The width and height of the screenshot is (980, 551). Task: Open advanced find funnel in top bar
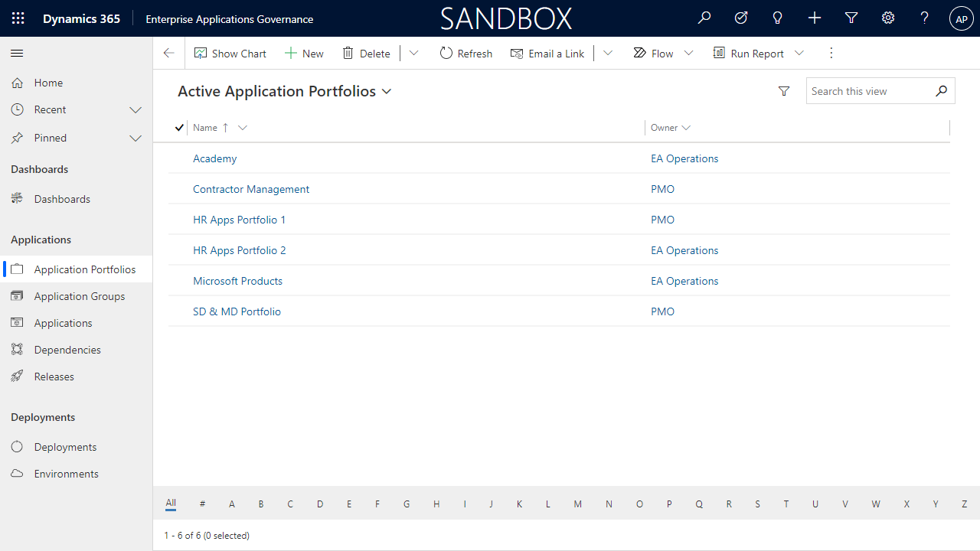pos(851,18)
